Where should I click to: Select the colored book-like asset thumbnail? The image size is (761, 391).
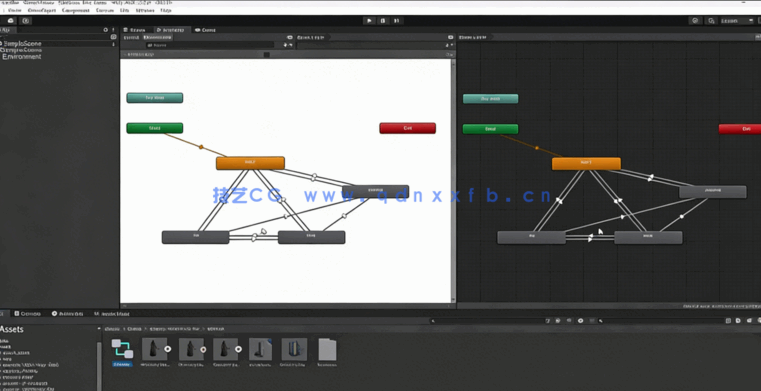point(294,349)
